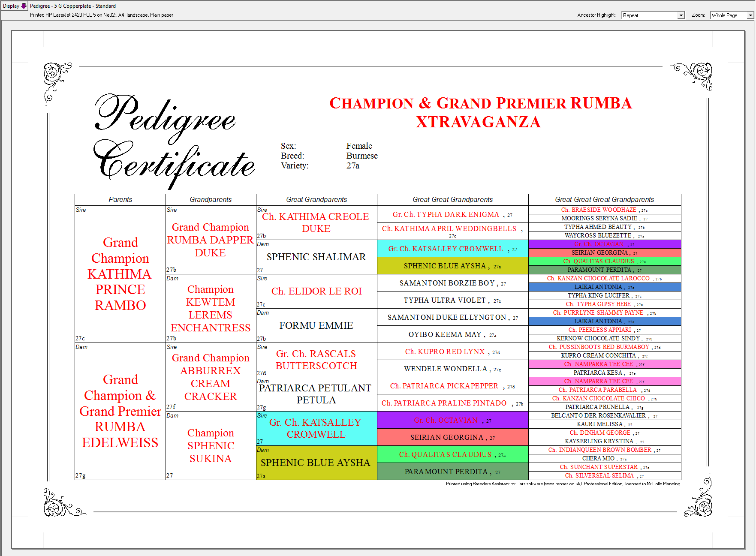Viewport: 756px width, 556px height.
Task: Click cyan Gr. Ch. Katsalley Cromwell great grandparent cell
Action: point(316,428)
